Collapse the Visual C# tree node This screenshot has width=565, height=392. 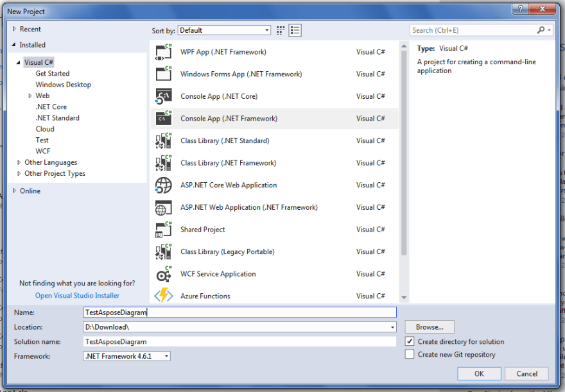(x=19, y=62)
